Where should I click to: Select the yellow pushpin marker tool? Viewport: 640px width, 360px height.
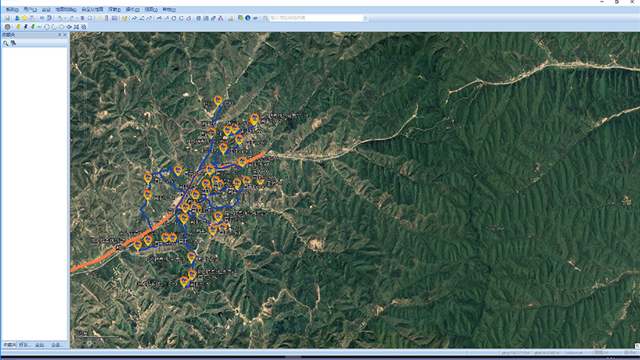(x=18, y=27)
